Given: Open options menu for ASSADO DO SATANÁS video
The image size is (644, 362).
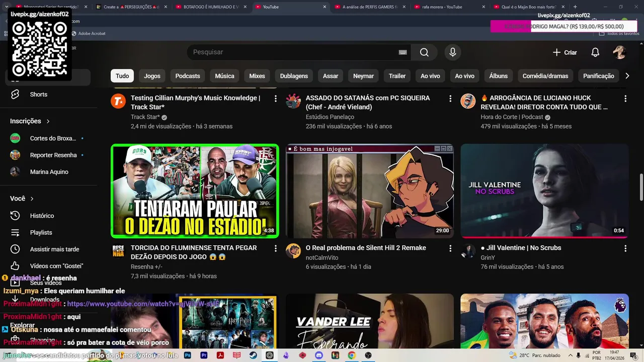Looking at the screenshot, I should coord(450,99).
